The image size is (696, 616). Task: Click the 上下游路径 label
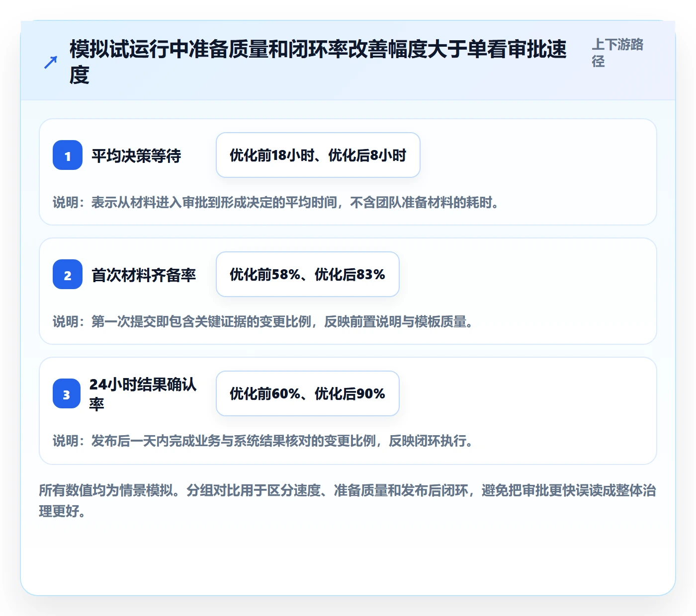[618, 53]
